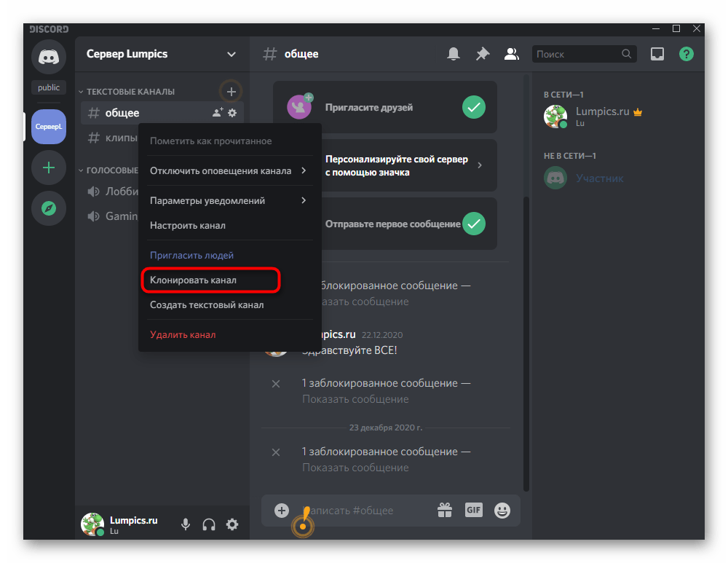Open the GIF picker
The height and width of the screenshot is (563, 728).
pyautogui.click(x=474, y=510)
